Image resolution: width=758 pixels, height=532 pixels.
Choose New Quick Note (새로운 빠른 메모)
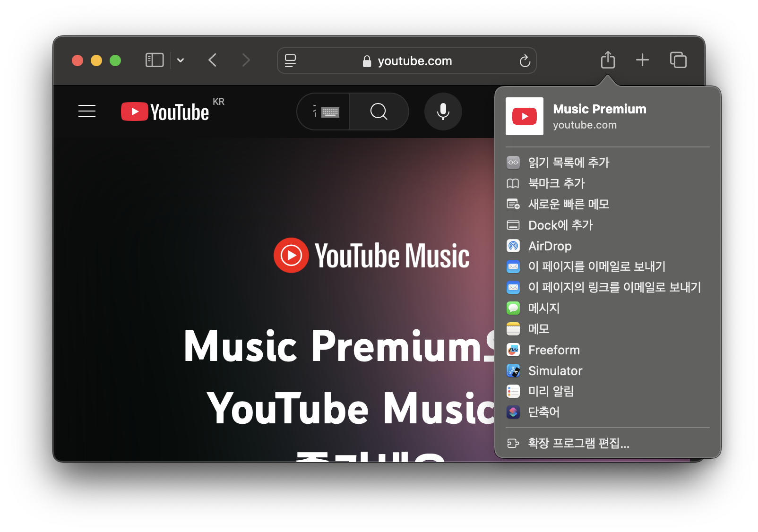608,204
